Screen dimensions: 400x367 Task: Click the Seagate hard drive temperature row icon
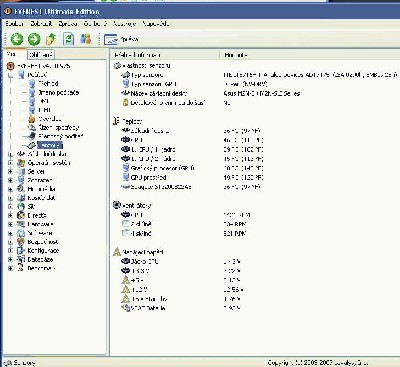(126, 187)
